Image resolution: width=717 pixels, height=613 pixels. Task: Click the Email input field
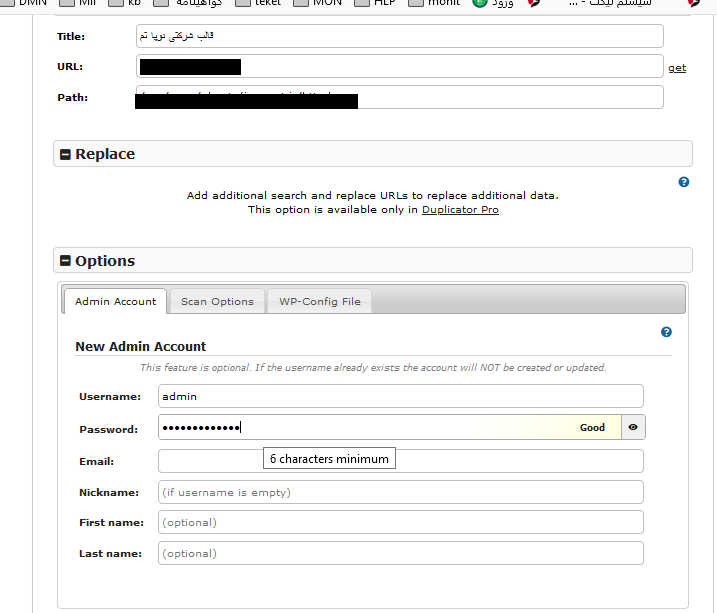pos(520,461)
